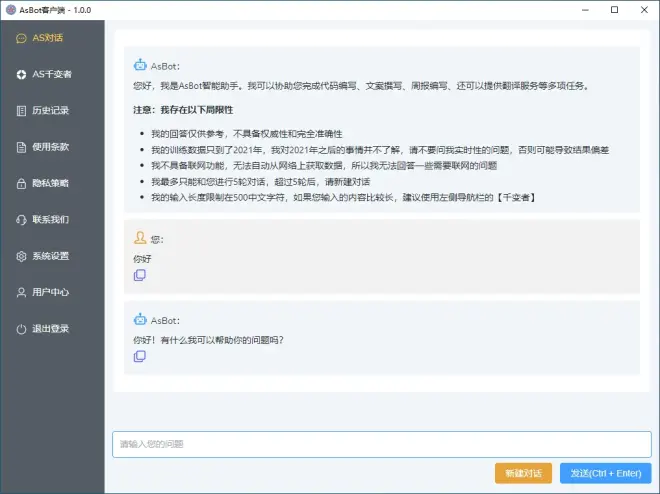
Task: Click the 历史记录 sidebar icon
Action: click(22, 110)
